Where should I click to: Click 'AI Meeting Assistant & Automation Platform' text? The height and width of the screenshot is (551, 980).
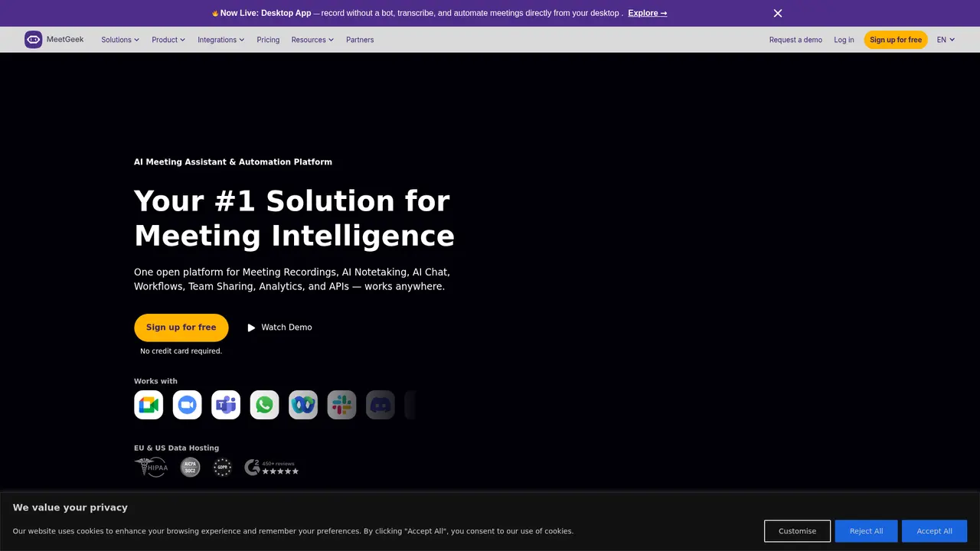[233, 162]
